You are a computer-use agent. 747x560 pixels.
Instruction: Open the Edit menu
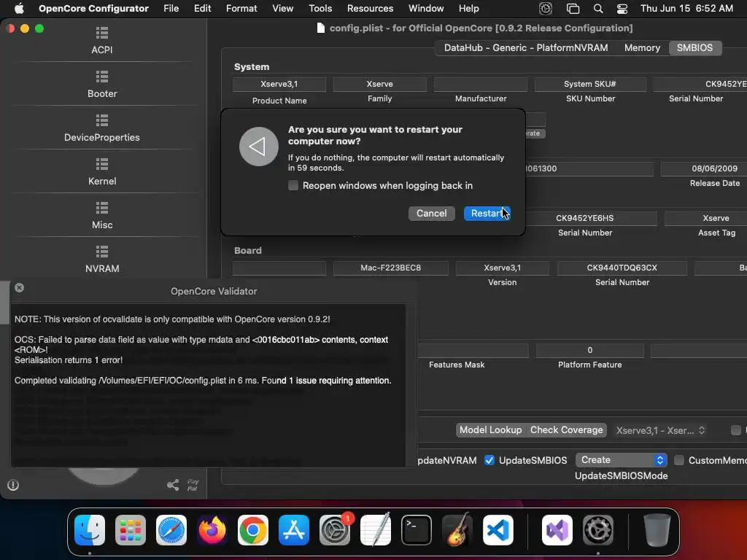click(x=203, y=8)
